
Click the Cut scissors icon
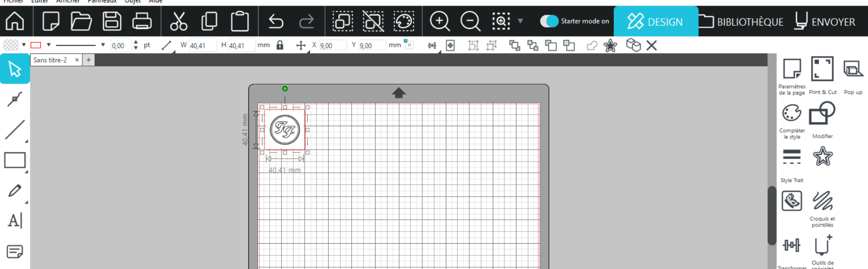pyautogui.click(x=178, y=21)
